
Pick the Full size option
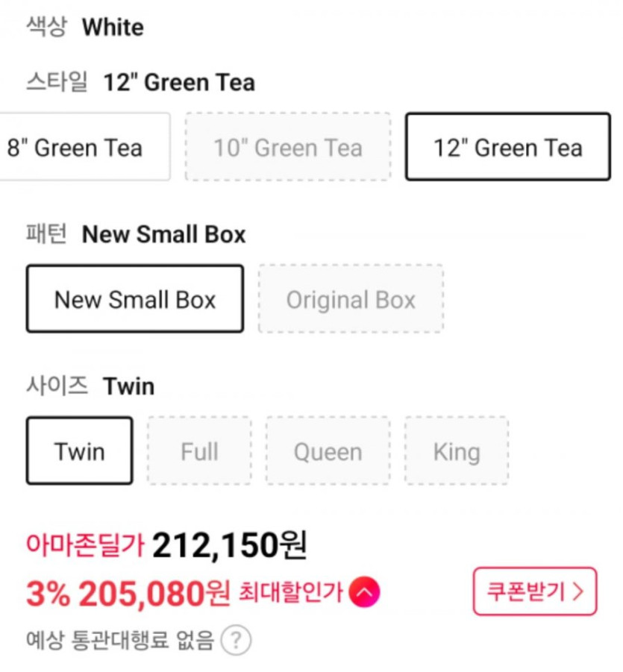point(199,451)
